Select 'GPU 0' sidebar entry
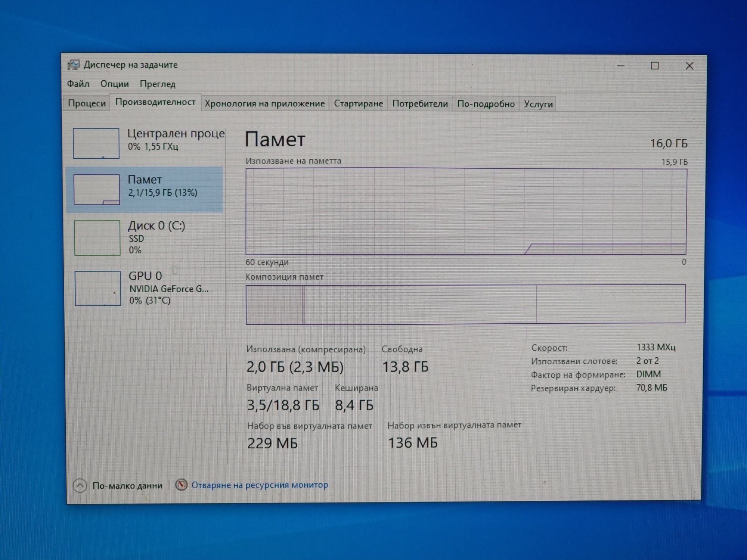747x560 pixels. coord(146,288)
